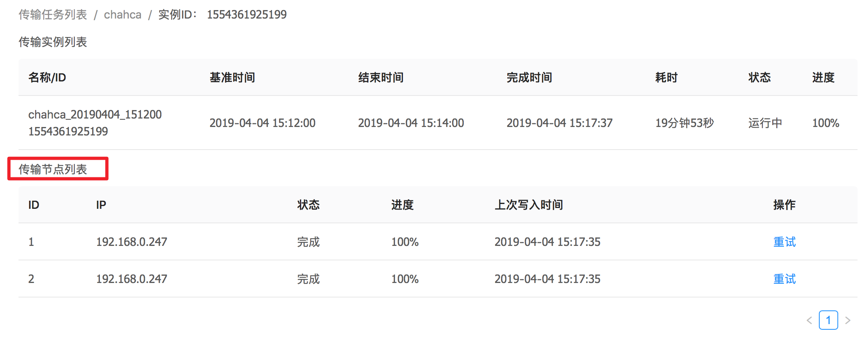
Task: Select page 1 in pagination
Action: tap(829, 320)
